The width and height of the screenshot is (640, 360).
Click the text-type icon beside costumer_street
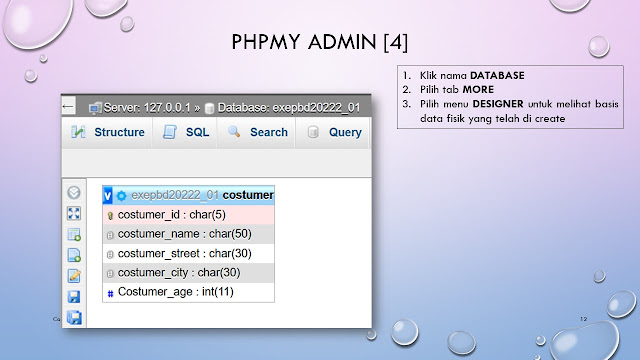point(110,255)
